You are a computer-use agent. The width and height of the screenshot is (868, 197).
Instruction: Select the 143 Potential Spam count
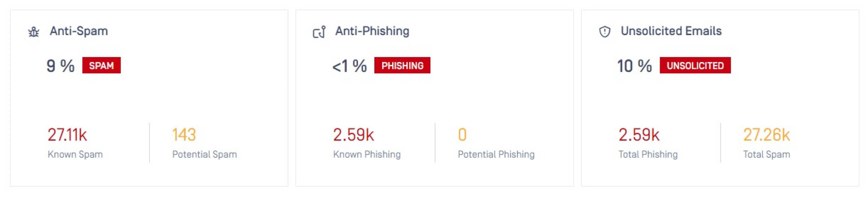pos(184,135)
